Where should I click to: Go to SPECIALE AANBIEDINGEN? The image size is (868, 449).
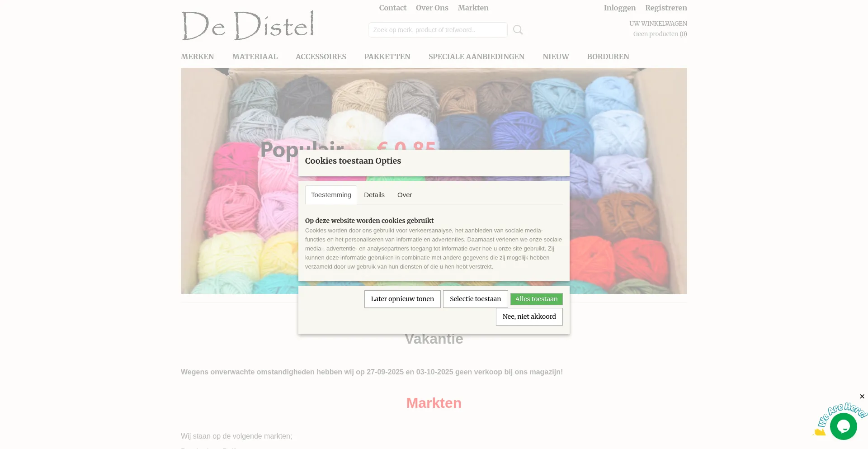click(x=476, y=57)
